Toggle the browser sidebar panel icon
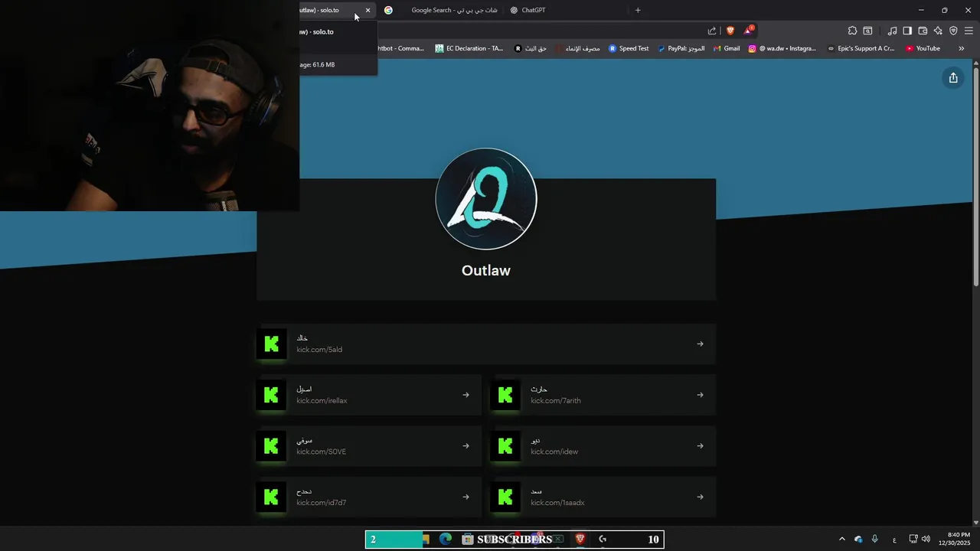This screenshot has height=551, width=980. click(907, 31)
